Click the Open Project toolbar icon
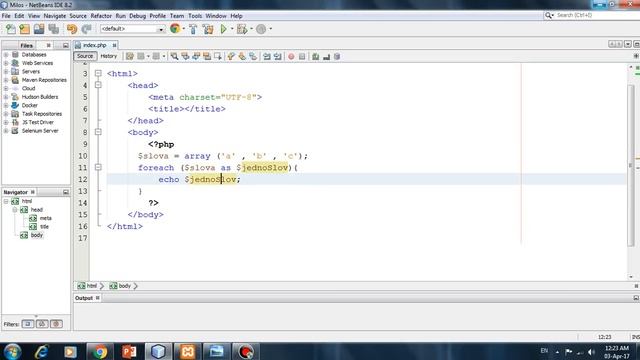 click(x=39, y=29)
